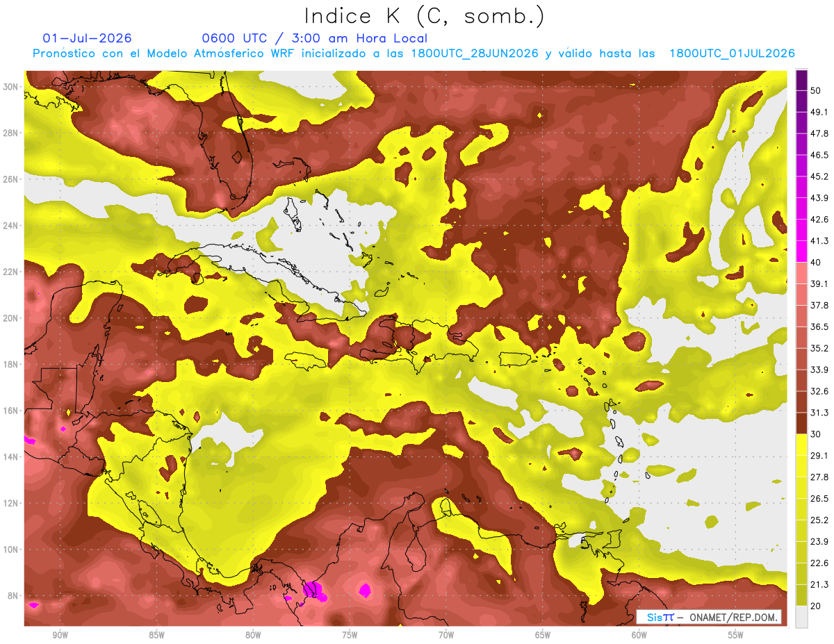Click the colorbar value "40"
Viewport: 834px width, 644px height.
815,263
